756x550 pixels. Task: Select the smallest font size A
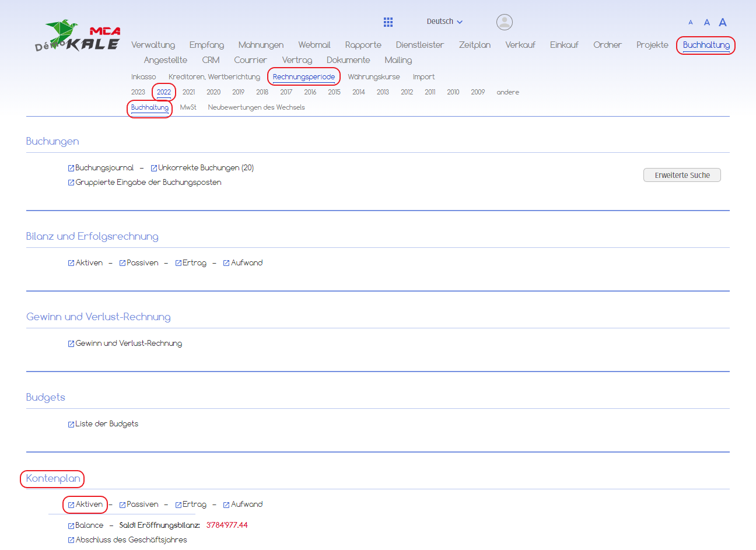[691, 23]
